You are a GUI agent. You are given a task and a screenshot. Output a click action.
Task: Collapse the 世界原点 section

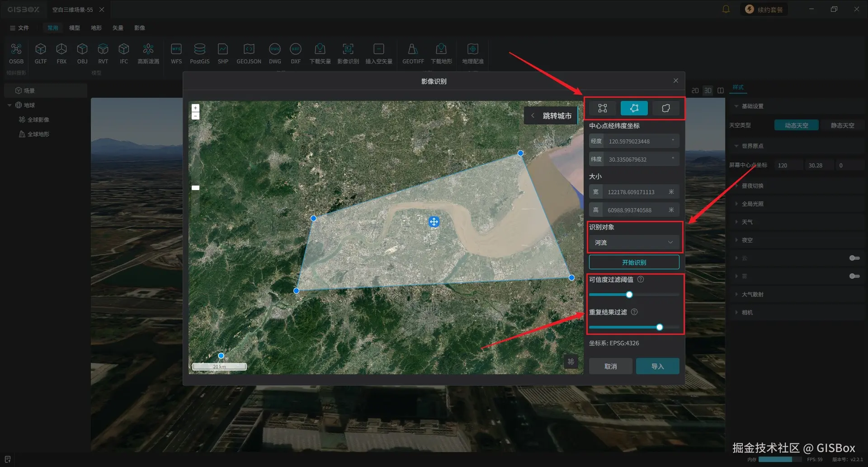736,146
